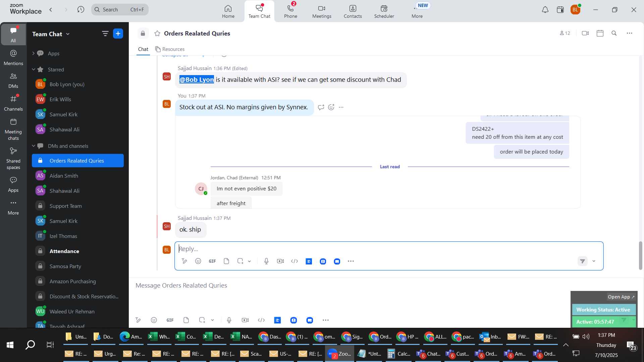This screenshot has width=644, height=362.
Task: Send the reply message
Action: point(583,261)
